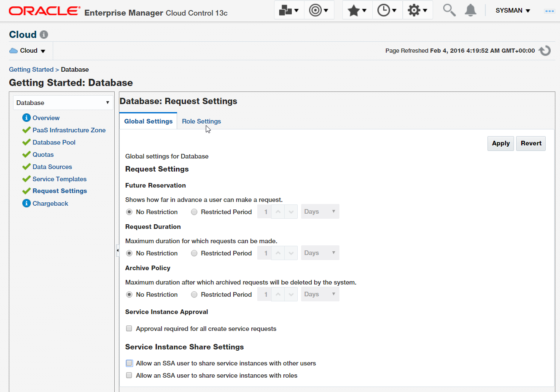The height and width of the screenshot is (392, 560).
Task: Select No Restriction for Request Duration
Action: click(129, 253)
